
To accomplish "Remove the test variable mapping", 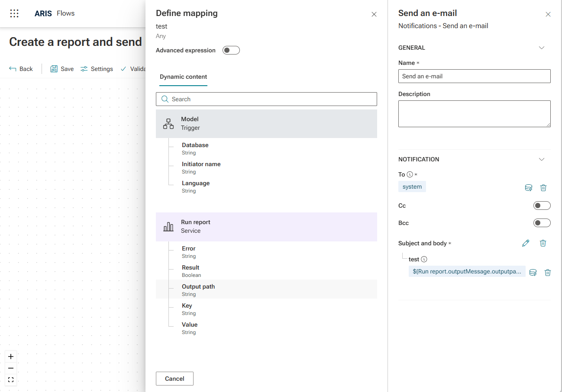I will [548, 273].
